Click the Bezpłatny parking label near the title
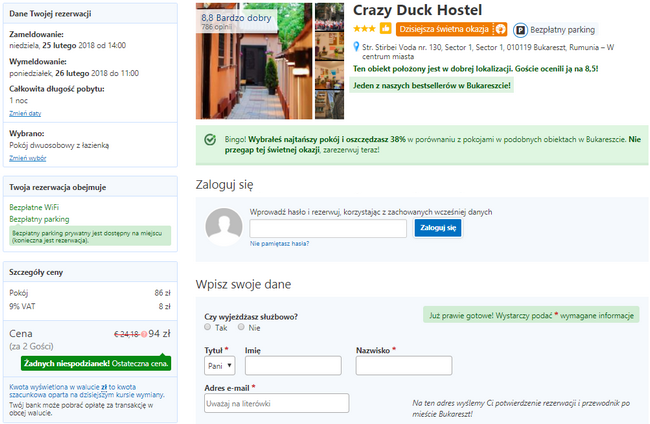The image size is (650, 424). click(x=563, y=30)
